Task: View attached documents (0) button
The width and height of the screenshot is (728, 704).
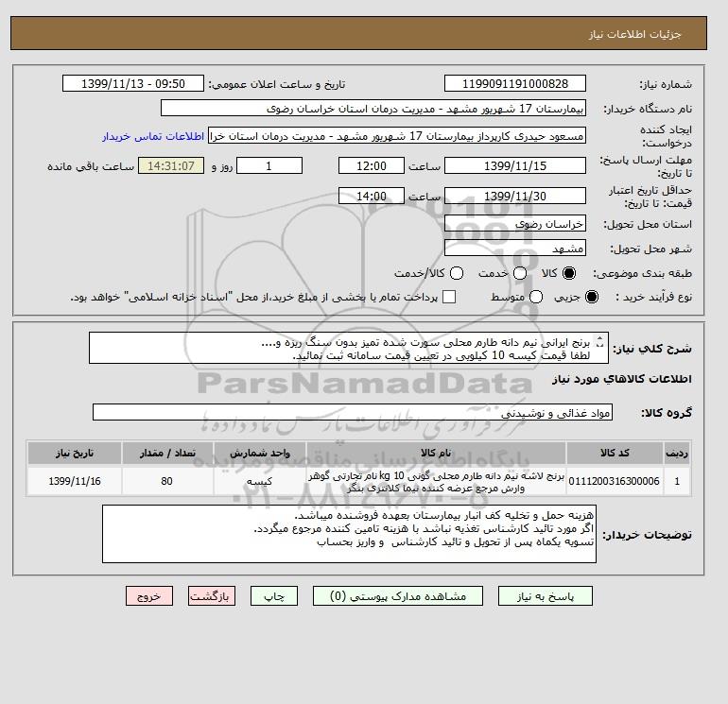Action: (x=398, y=596)
